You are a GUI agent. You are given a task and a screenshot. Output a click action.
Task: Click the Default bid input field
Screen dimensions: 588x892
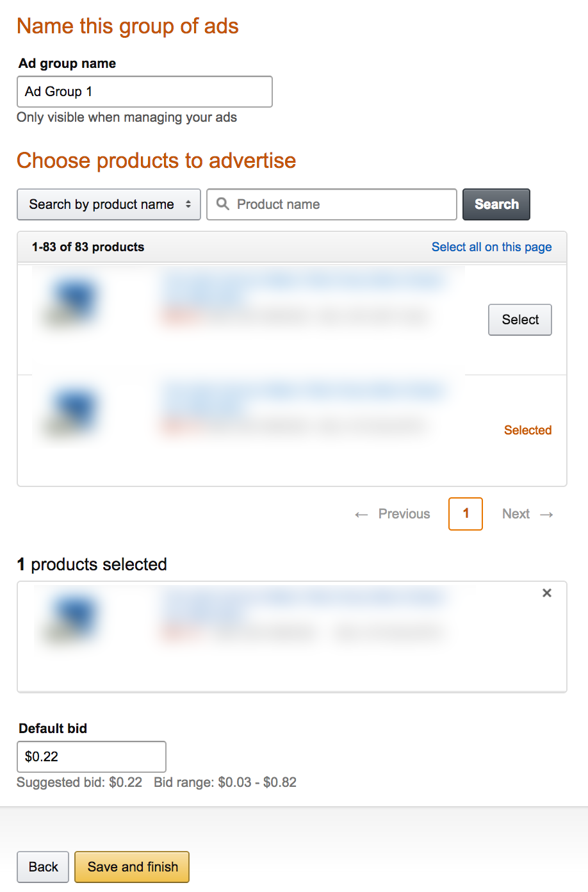tap(92, 757)
